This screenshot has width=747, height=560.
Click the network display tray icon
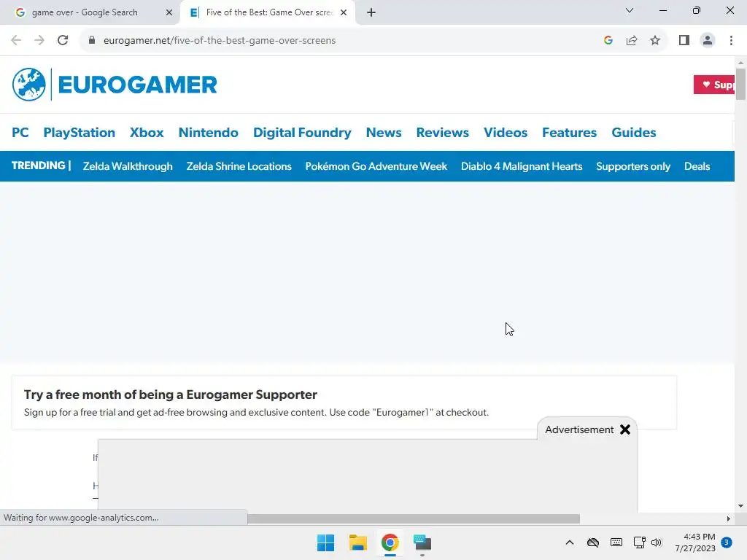point(639,542)
